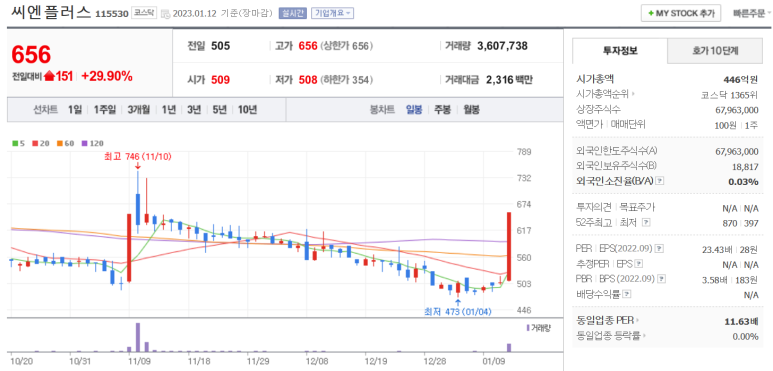Screen dimensions: 773x371
Task: Click the 11.63배 동일업종 PER value
Action: pos(742,321)
